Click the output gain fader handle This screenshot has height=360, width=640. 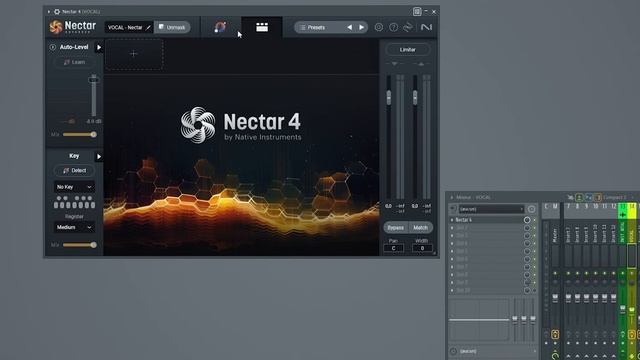point(415,97)
